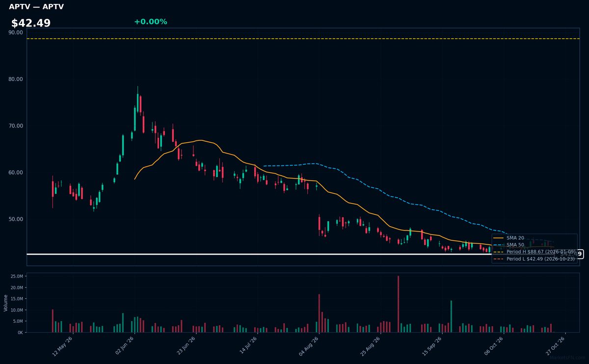Select the 25.0M volume axis label
The height and width of the screenshot is (364, 589).
pos(17,277)
